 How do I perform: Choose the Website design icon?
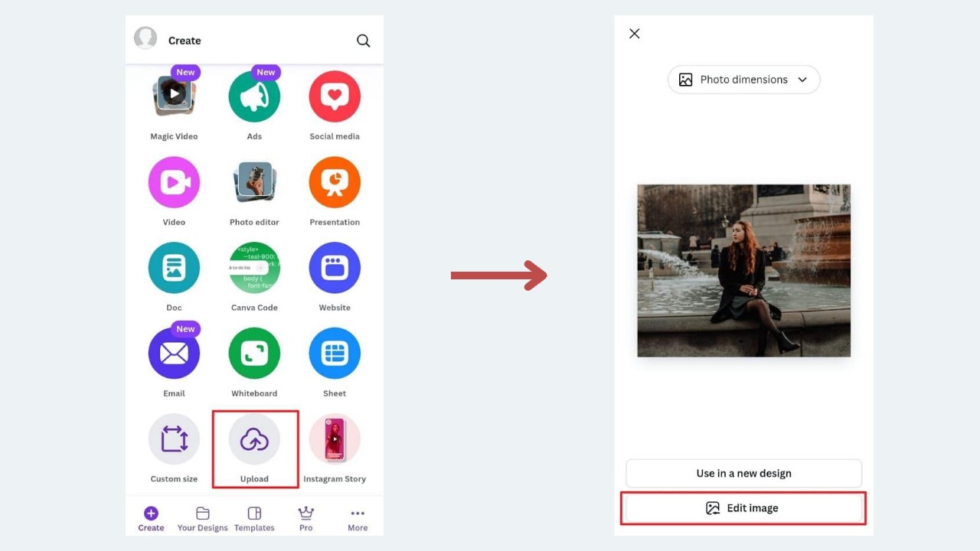click(x=335, y=268)
